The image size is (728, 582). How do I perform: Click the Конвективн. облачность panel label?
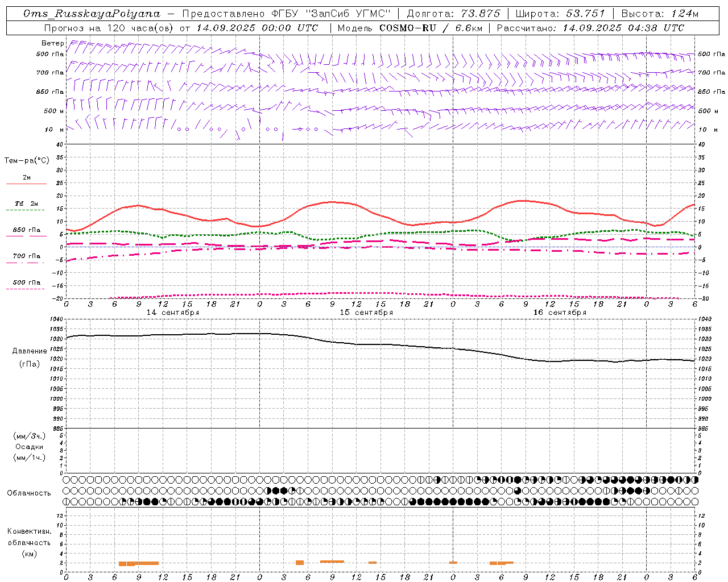pos(29,537)
